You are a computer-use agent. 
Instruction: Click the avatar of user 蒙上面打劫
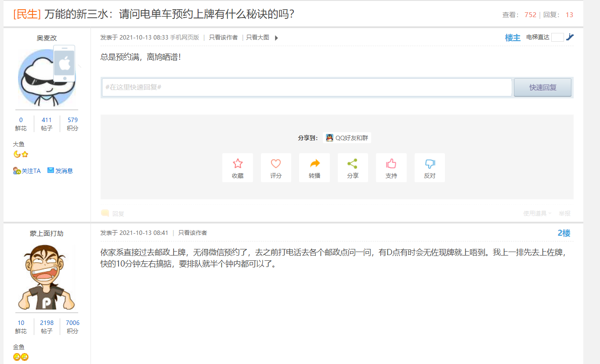(x=47, y=277)
